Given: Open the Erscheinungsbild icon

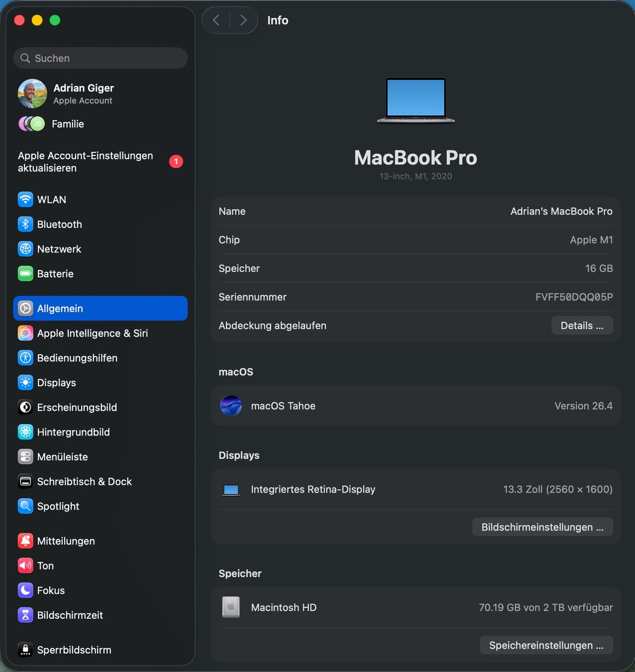Looking at the screenshot, I should [x=25, y=407].
